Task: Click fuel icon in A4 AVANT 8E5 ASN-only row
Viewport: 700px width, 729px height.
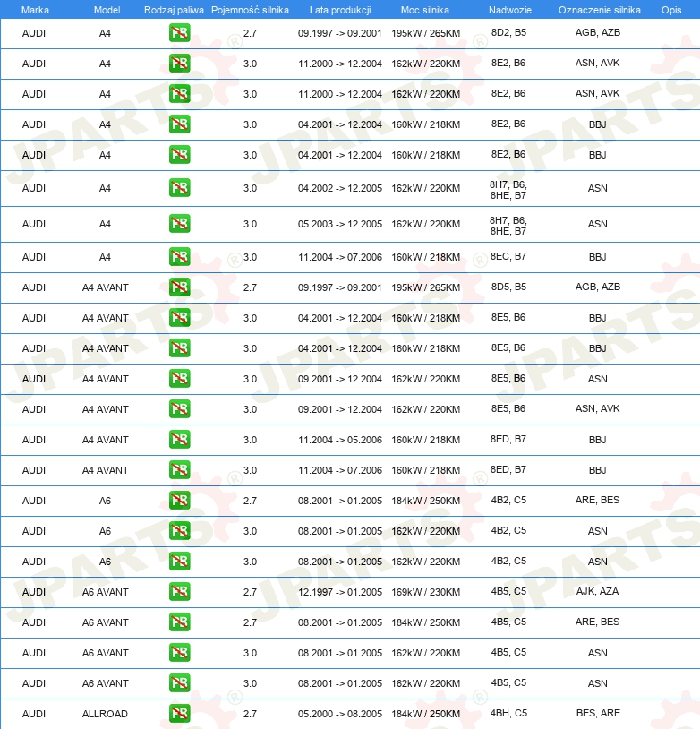Action: [179, 379]
